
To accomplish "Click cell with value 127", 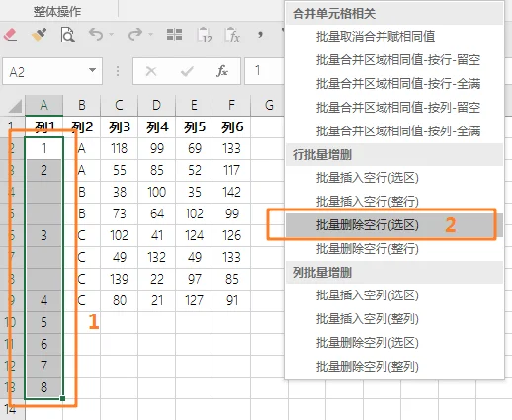I will [194, 300].
